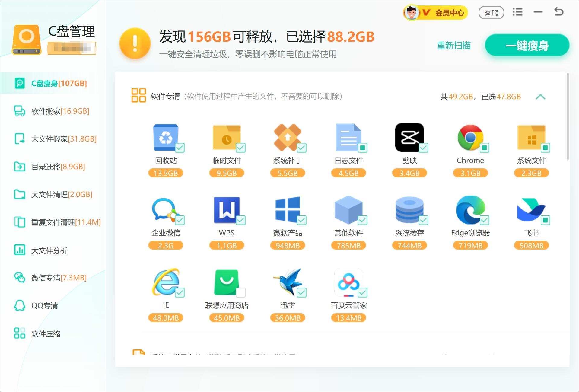The image size is (579, 392).
Task: Click the C盘管理 disk logo icon
Action: (26, 40)
